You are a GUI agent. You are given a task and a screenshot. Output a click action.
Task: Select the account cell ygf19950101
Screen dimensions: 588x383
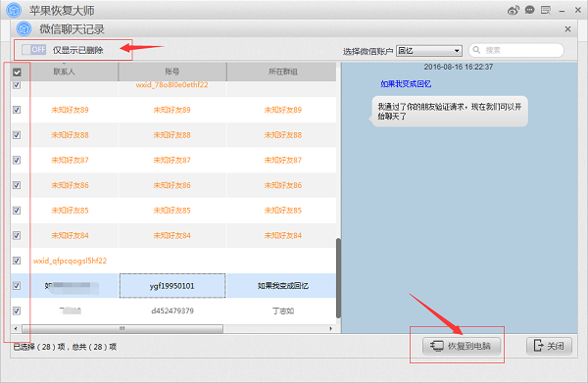(x=172, y=286)
